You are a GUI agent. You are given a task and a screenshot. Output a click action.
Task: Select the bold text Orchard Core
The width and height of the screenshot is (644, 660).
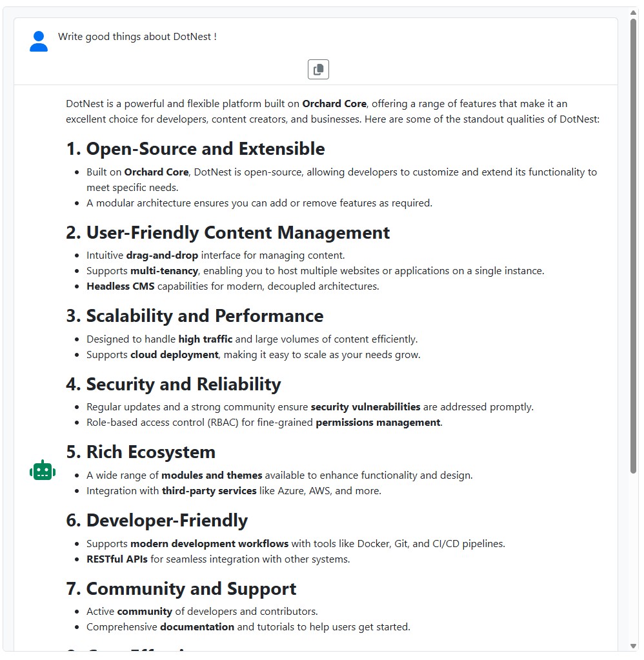pos(334,103)
